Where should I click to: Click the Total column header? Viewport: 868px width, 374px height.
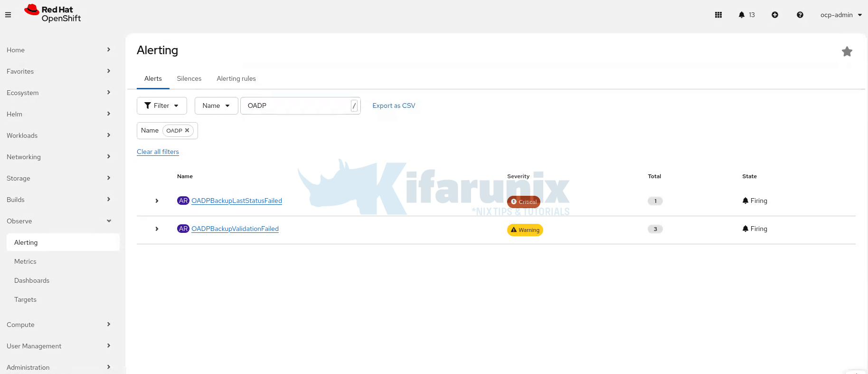(x=654, y=176)
